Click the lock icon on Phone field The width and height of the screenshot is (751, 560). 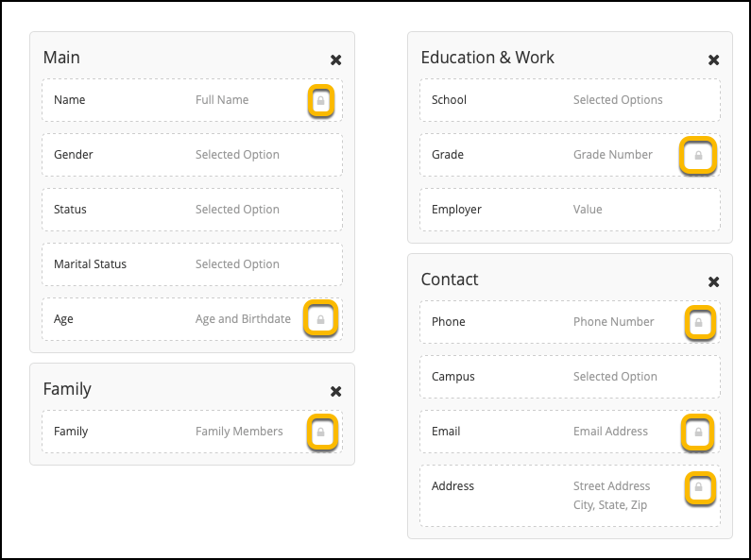[698, 322]
